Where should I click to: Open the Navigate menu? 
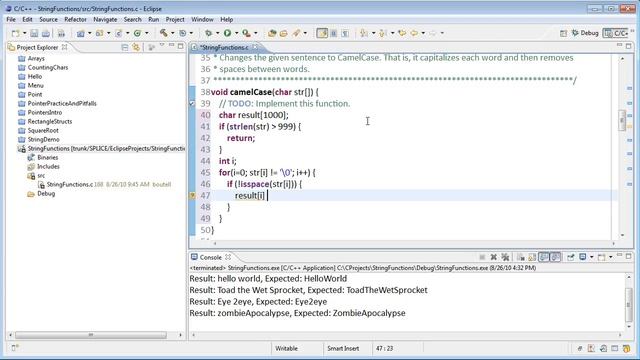point(105,19)
